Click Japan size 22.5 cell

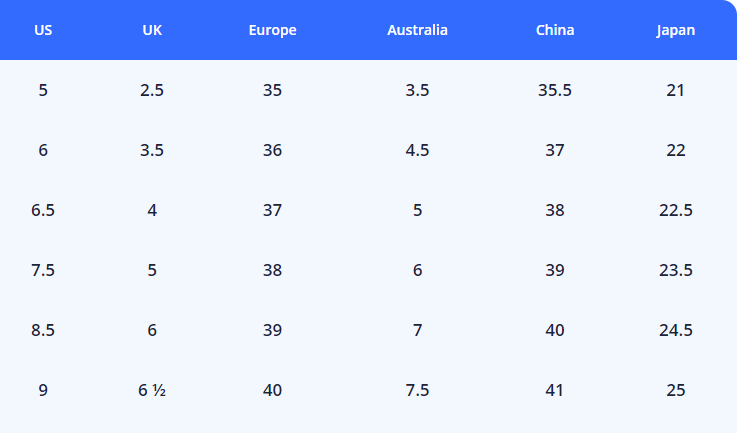[676, 210]
